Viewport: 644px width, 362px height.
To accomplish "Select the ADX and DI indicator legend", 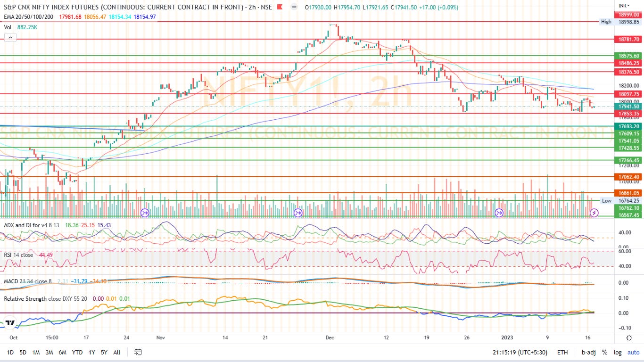I will [32, 225].
